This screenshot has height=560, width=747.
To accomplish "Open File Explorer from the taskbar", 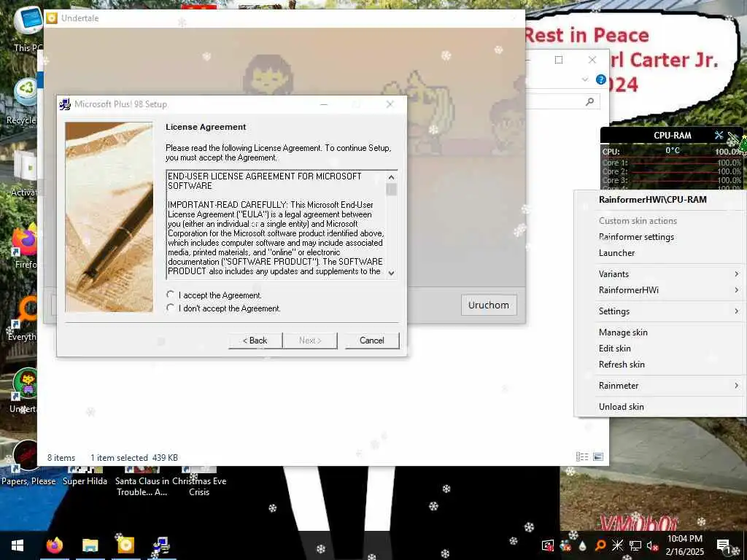I will (90, 545).
